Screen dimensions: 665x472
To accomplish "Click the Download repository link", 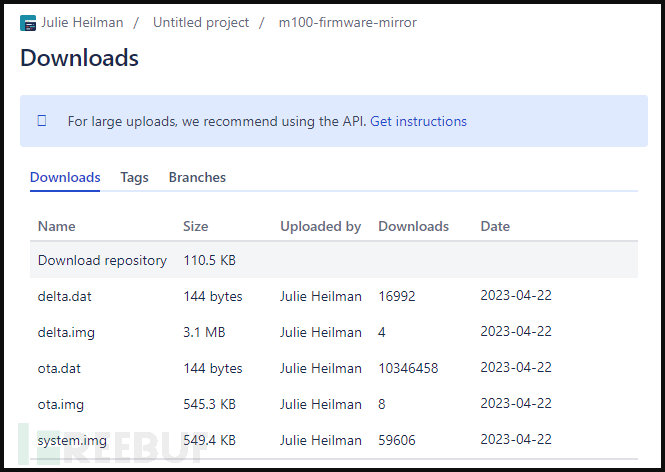I will click(102, 260).
